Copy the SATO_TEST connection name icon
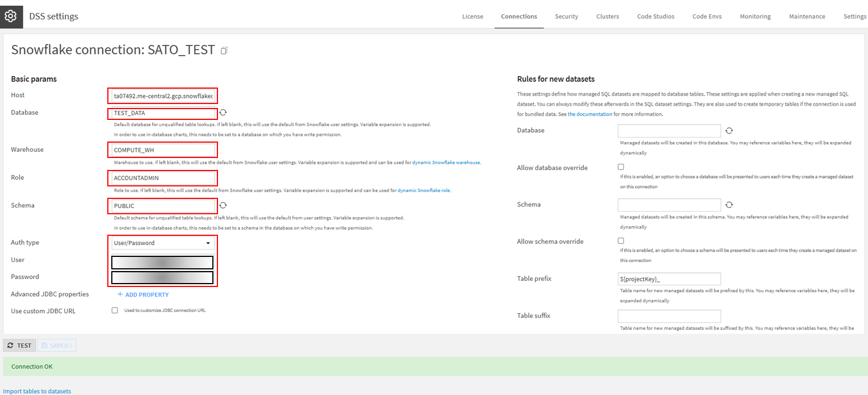This screenshot has height=395, width=868. tap(224, 51)
